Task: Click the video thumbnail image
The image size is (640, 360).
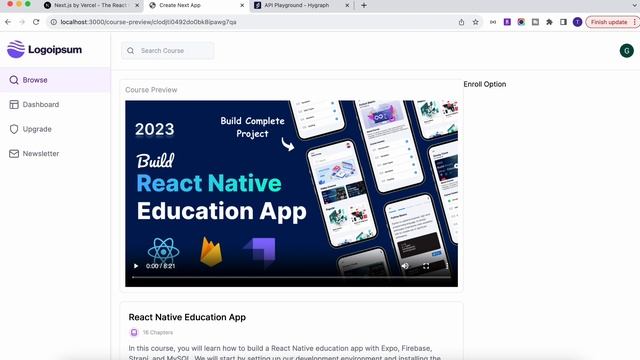Action: pyautogui.click(x=291, y=193)
